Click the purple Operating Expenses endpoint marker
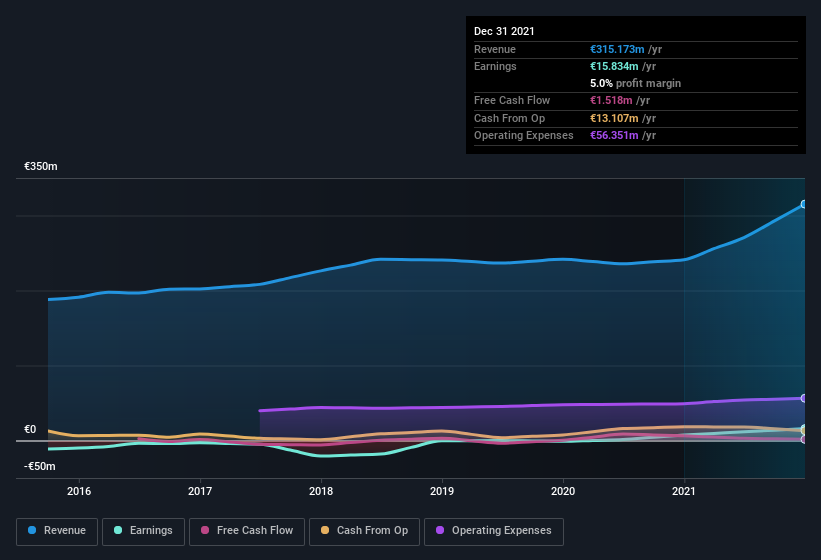 coord(804,398)
